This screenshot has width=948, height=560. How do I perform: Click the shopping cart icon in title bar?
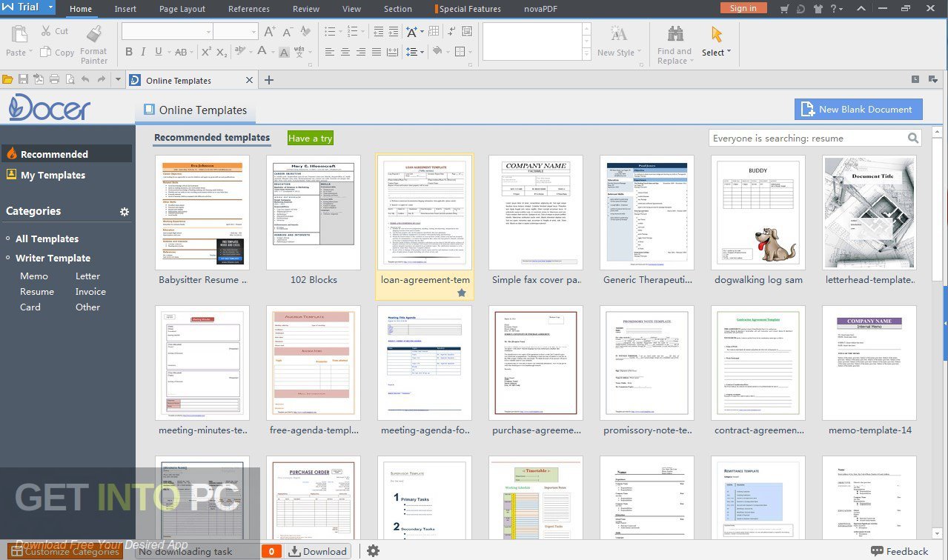tap(784, 9)
